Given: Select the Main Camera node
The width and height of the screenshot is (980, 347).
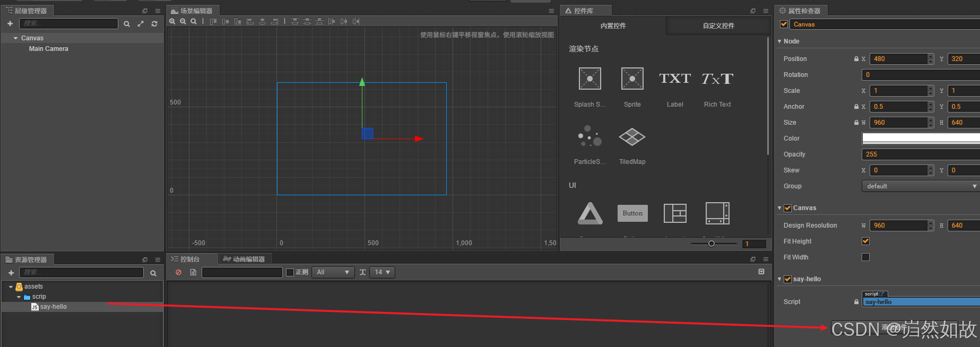Looking at the screenshot, I should point(49,49).
